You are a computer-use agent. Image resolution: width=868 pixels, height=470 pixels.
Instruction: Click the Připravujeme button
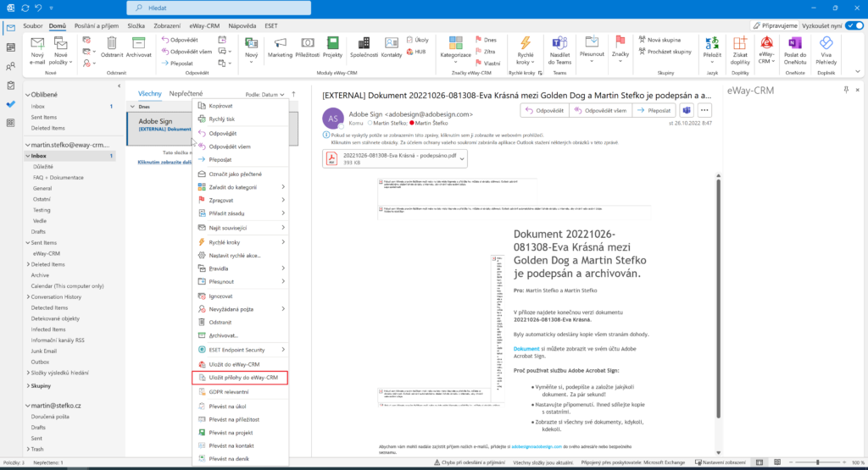click(x=775, y=25)
